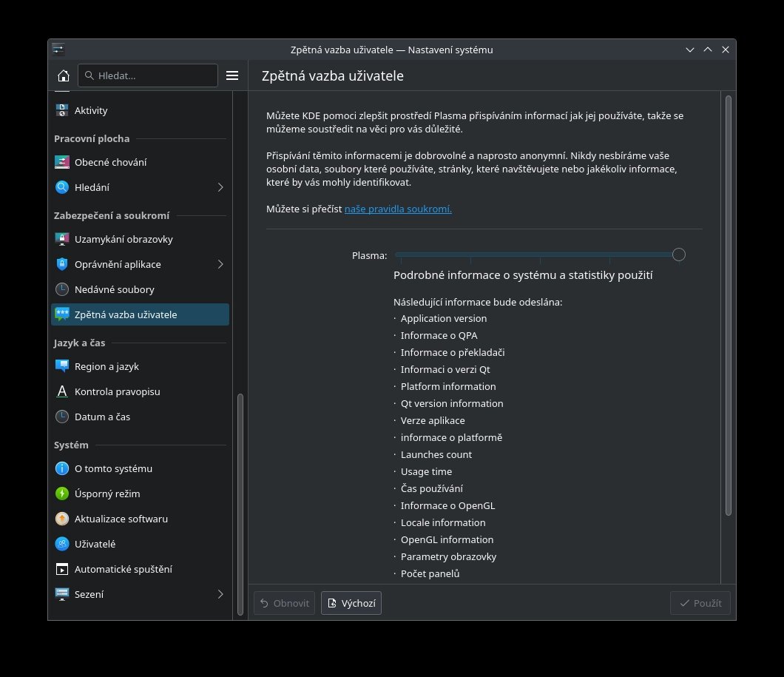Select the Aktualizace softwaru icon
This screenshot has width=784, height=677.
62,519
